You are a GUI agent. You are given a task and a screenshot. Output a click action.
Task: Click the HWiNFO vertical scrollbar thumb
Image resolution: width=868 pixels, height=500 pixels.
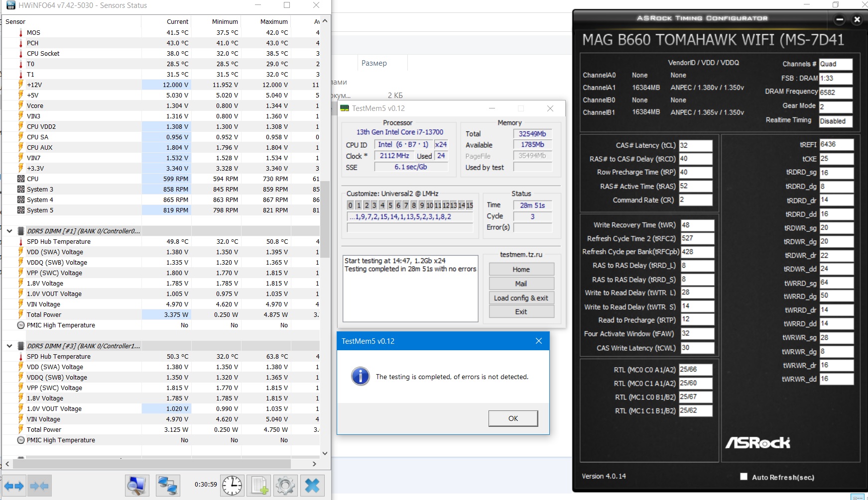click(325, 219)
